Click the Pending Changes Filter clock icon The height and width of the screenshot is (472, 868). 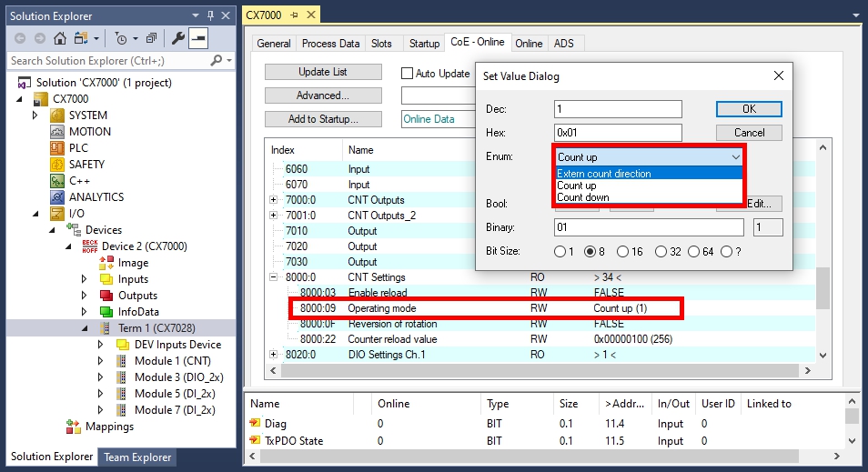[121, 38]
